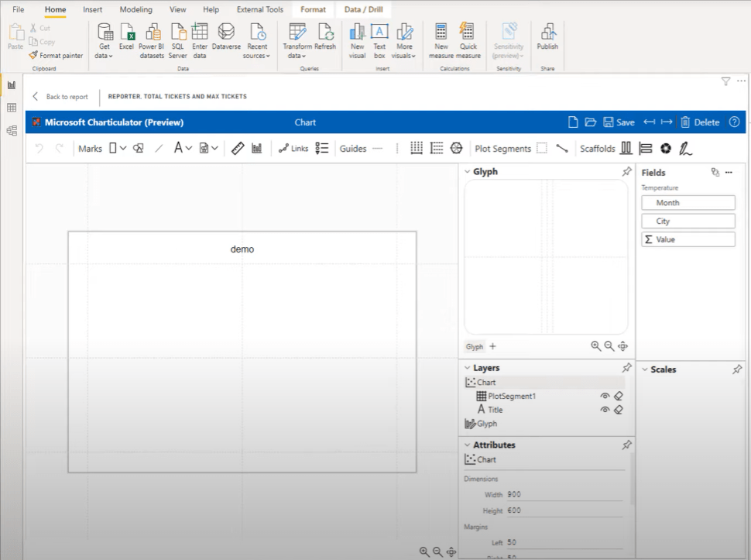Collapse the Glyph panel
The height and width of the screenshot is (560, 751).
[x=468, y=171]
